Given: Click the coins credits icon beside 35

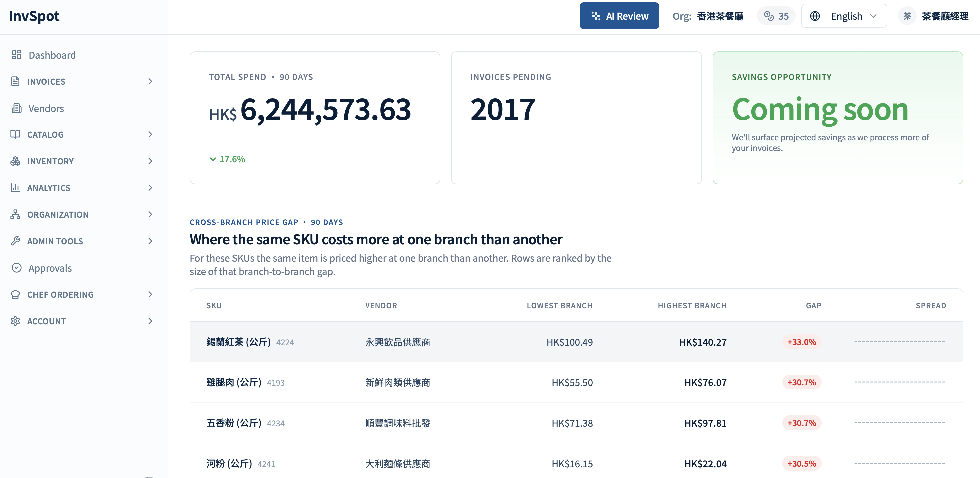Looking at the screenshot, I should tap(769, 16).
